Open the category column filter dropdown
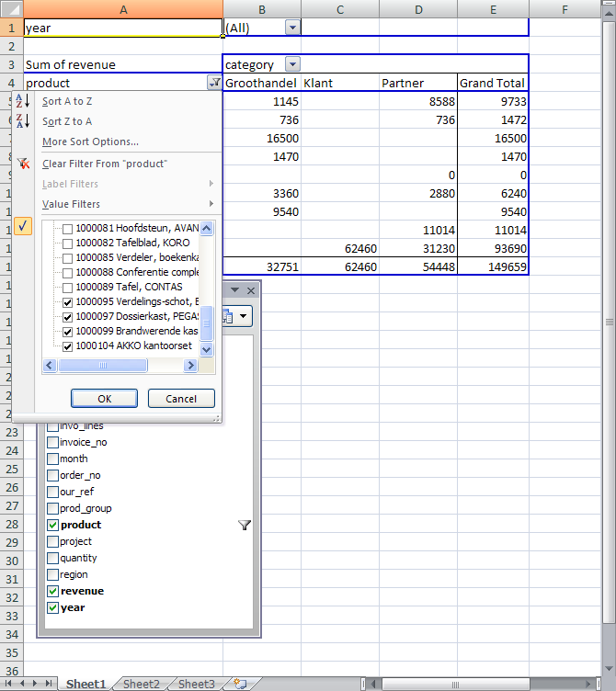Screen dimensions: 616x691 pyautogui.click(x=292, y=64)
